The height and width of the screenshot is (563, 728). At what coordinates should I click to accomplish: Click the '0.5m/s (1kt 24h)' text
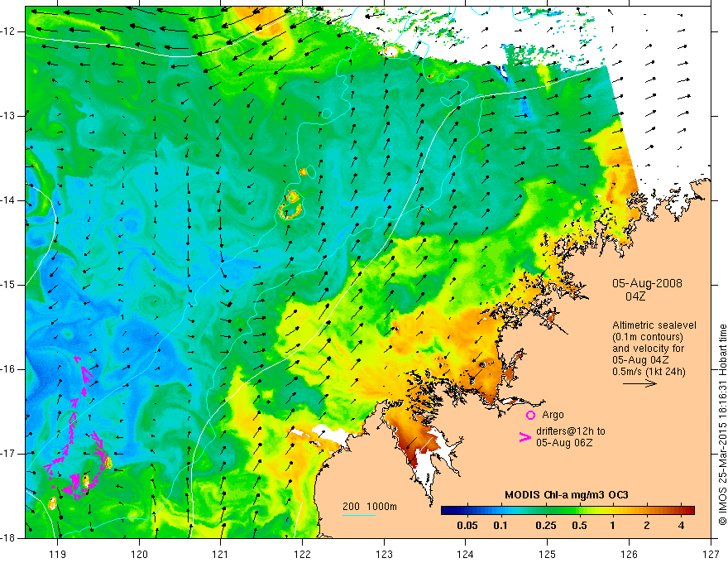(x=649, y=371)
